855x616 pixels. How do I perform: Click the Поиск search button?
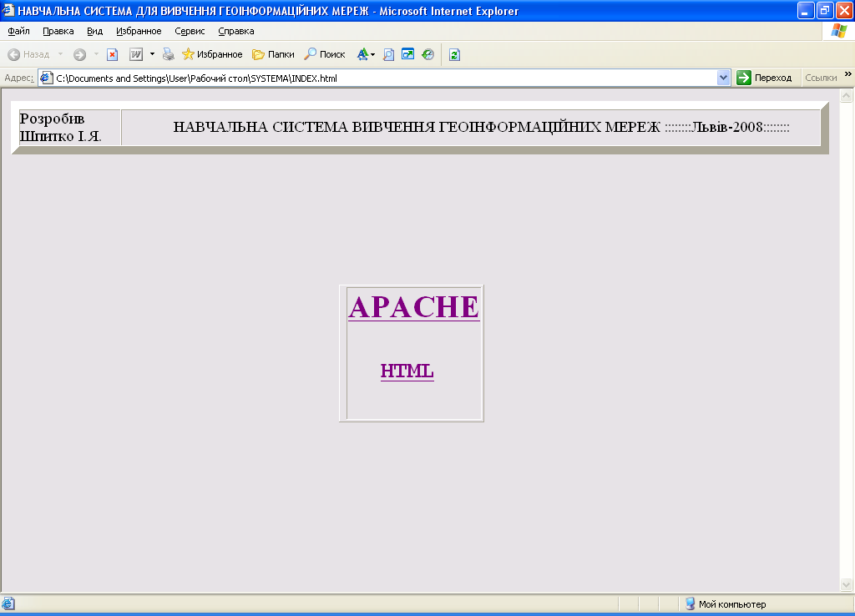coord(325,54)
